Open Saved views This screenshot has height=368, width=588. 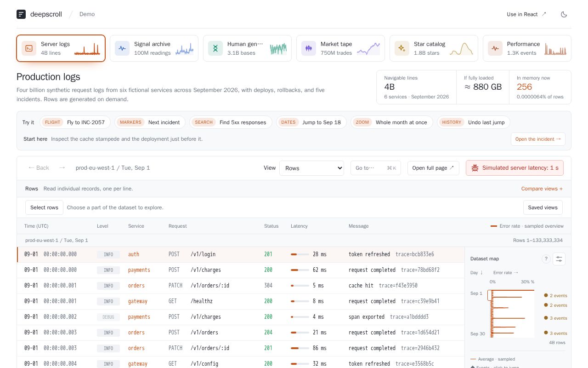(x=543, y=207)
